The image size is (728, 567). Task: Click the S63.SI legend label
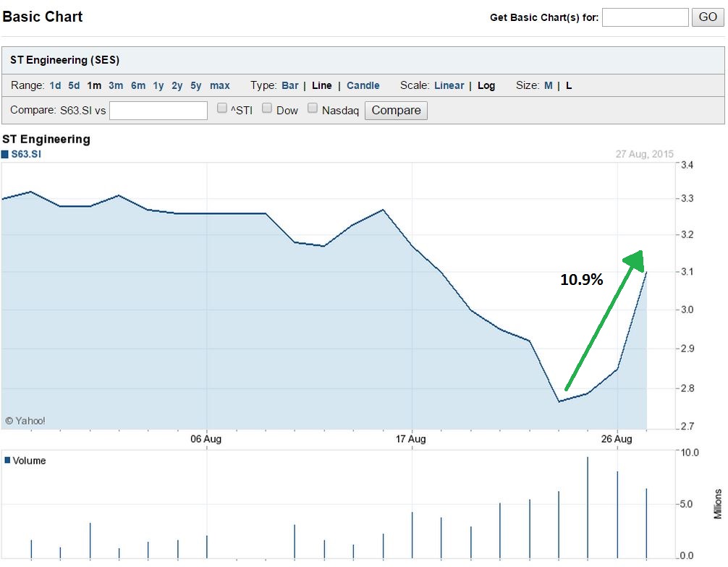26,154
